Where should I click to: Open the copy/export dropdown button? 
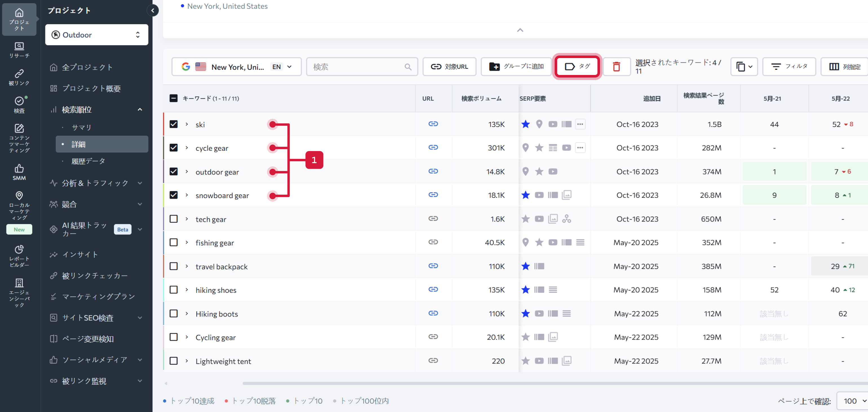[744, 67]
